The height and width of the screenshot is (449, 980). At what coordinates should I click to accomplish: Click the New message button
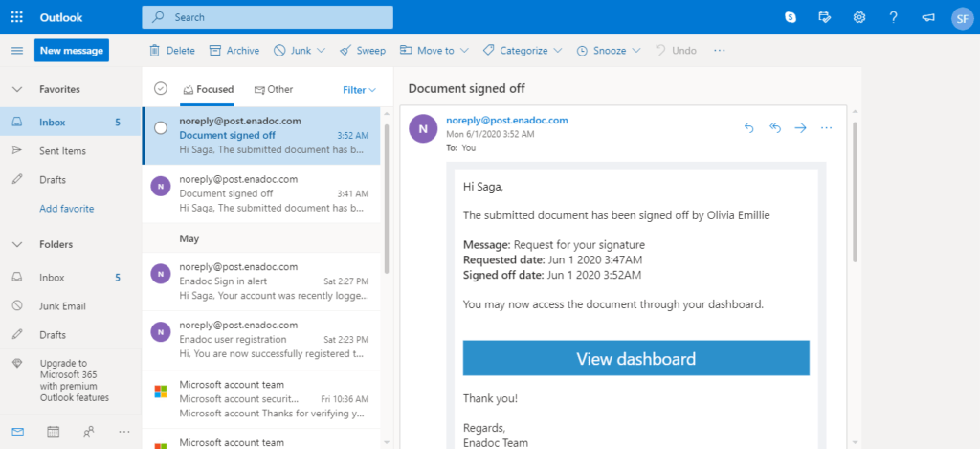click(72, 51)
